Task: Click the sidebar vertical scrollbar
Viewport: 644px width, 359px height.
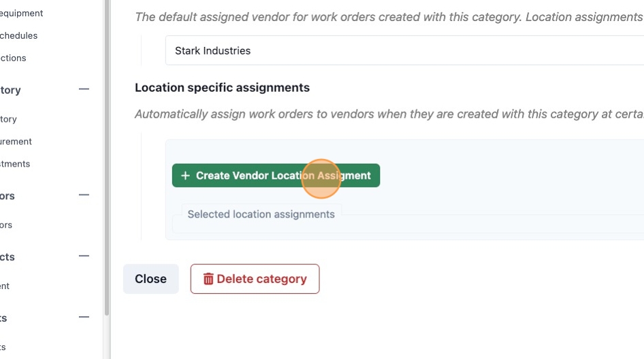Action: point(107,158)
